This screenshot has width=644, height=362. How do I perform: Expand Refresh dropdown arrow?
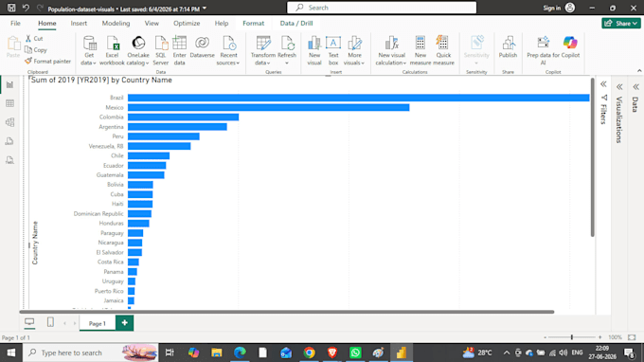[x=287, y=63]
